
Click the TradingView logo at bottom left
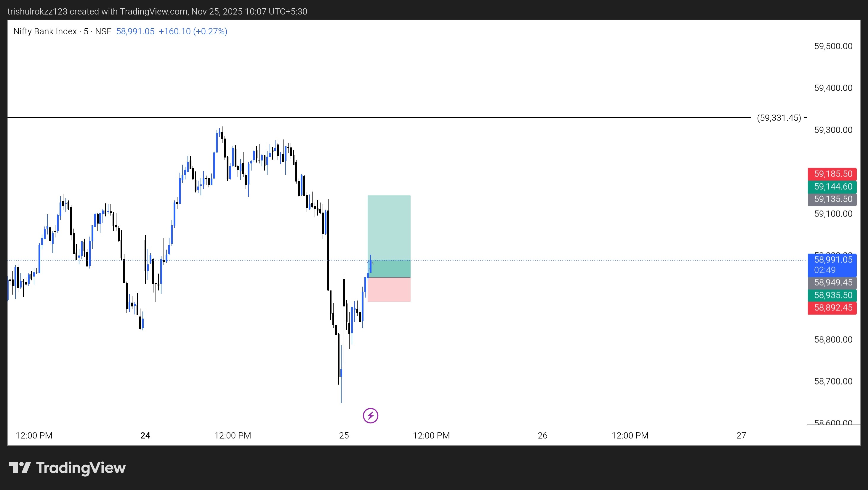click(67, 468)
